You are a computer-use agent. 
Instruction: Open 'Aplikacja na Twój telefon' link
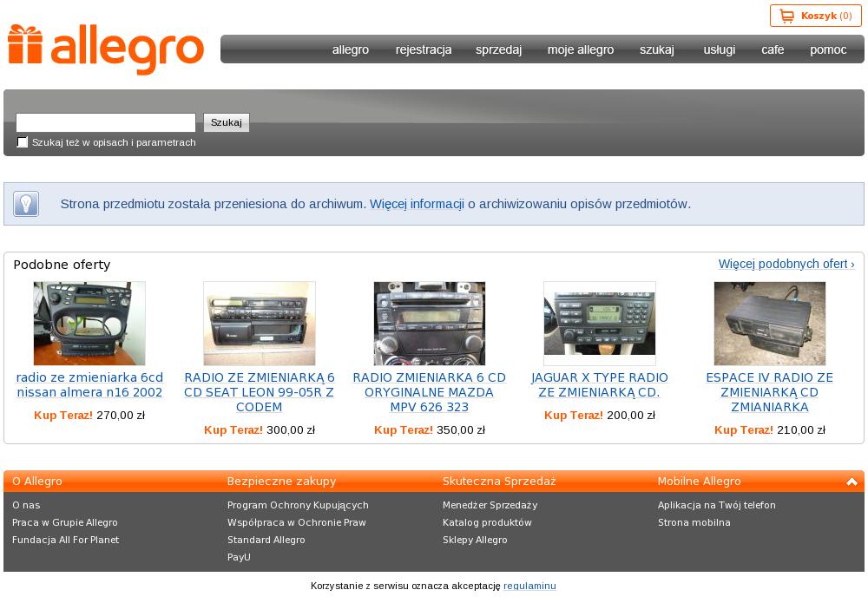click(x=716, y=505)
